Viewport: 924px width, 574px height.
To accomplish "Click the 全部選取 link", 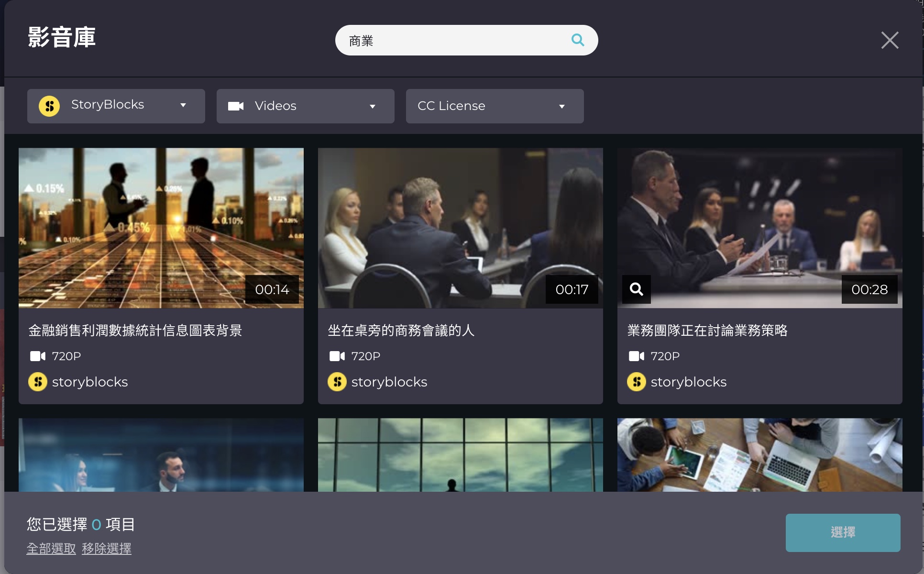I will (51, 548).
